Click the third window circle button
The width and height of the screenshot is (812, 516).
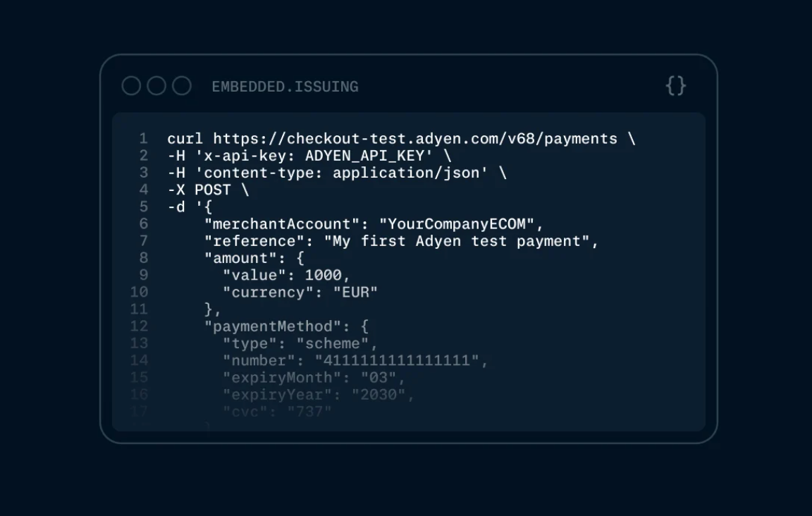(x=182, y=85)
